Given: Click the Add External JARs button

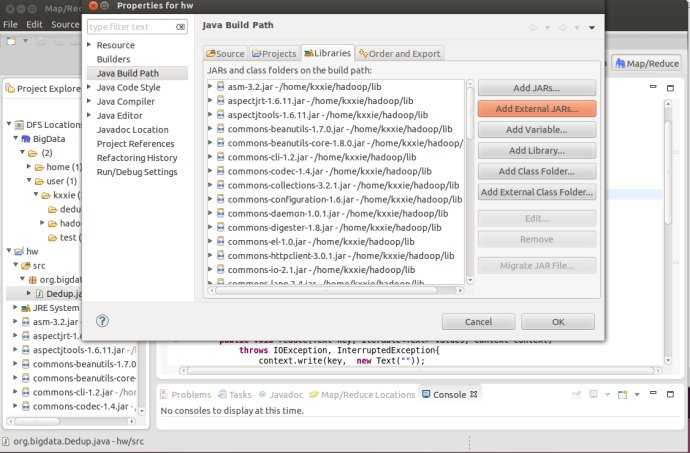Looking at the screenshot, I should pyautogui.click(x=537, y=109).
